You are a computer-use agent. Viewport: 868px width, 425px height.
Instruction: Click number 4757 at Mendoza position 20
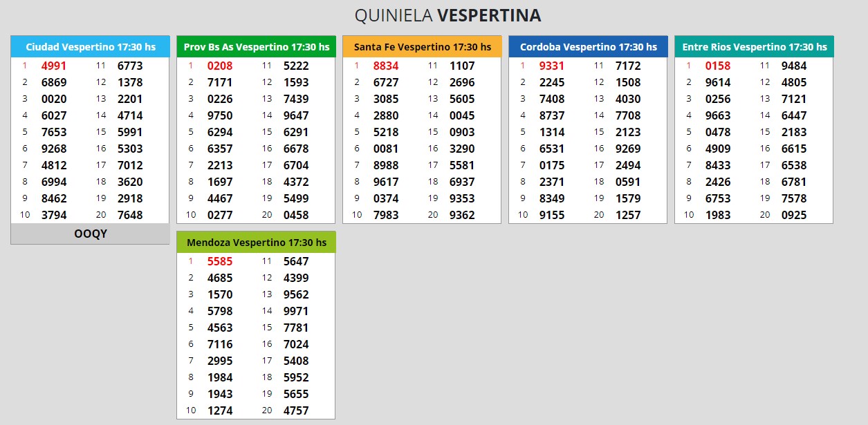pyautogui.click(x=296, y=410)
